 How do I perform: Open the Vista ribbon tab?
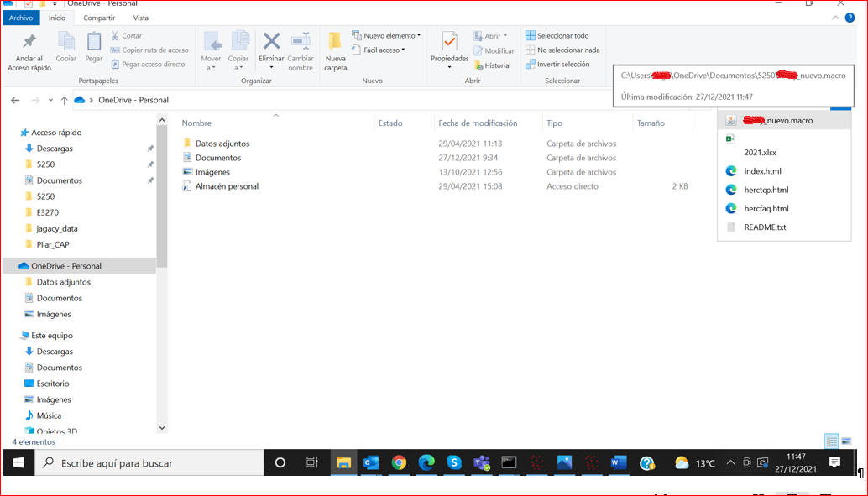[x=141, y=18]
